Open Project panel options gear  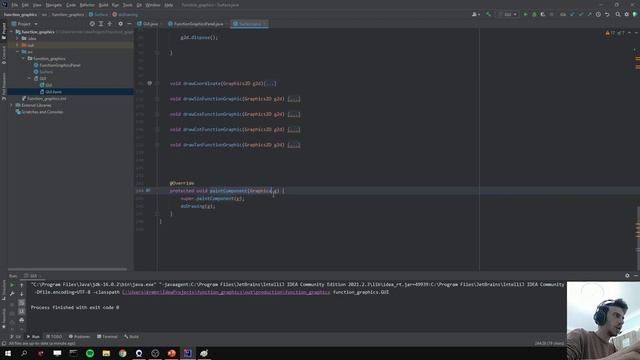click(x=120, y=24)
